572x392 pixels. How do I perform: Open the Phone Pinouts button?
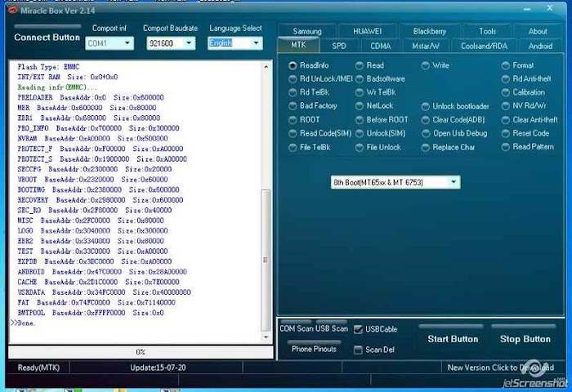pyautogui.click(x=314, y=348)
